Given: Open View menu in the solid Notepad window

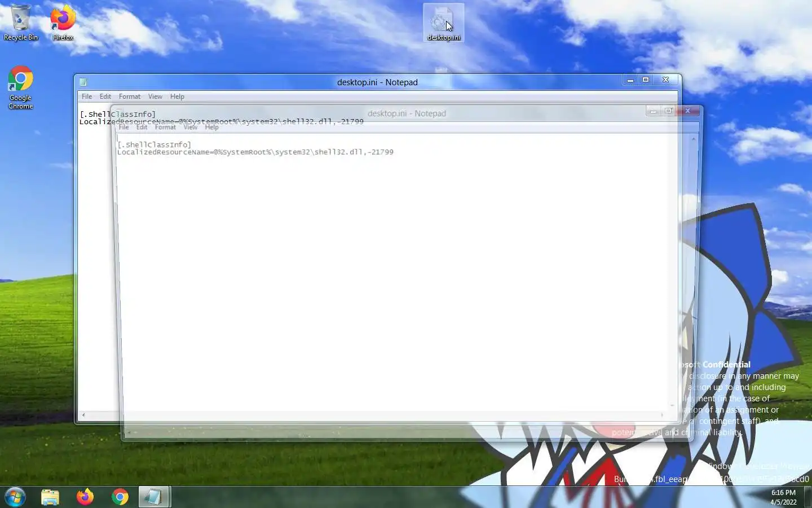Looking at the screenshot, I should coord(155,97).
